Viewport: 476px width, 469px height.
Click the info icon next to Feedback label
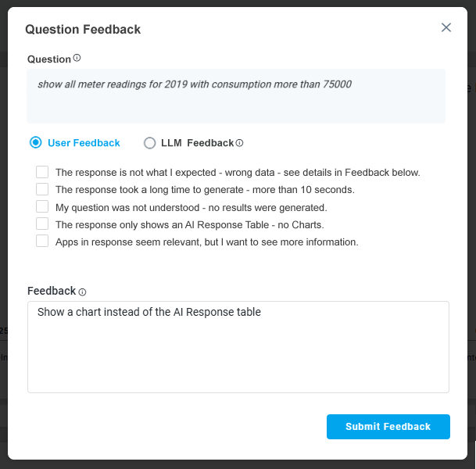click(x=82, y=292)
